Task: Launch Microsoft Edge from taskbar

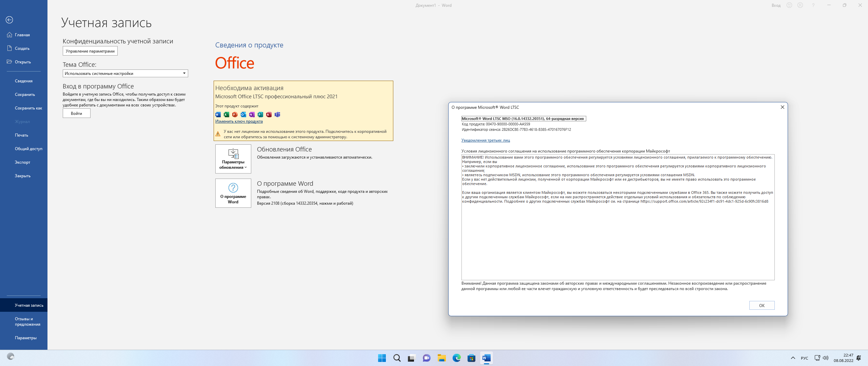Action: (x=456, y=358)
